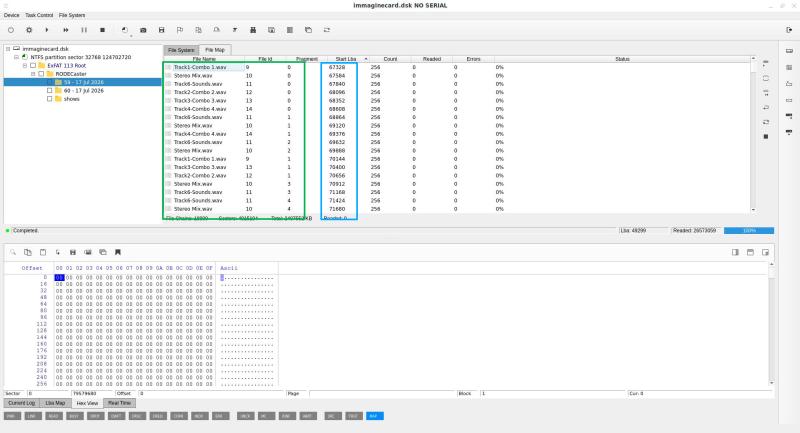Click the swap arrows toolbar icon
The image size is (800, 433).
[327, 30]
